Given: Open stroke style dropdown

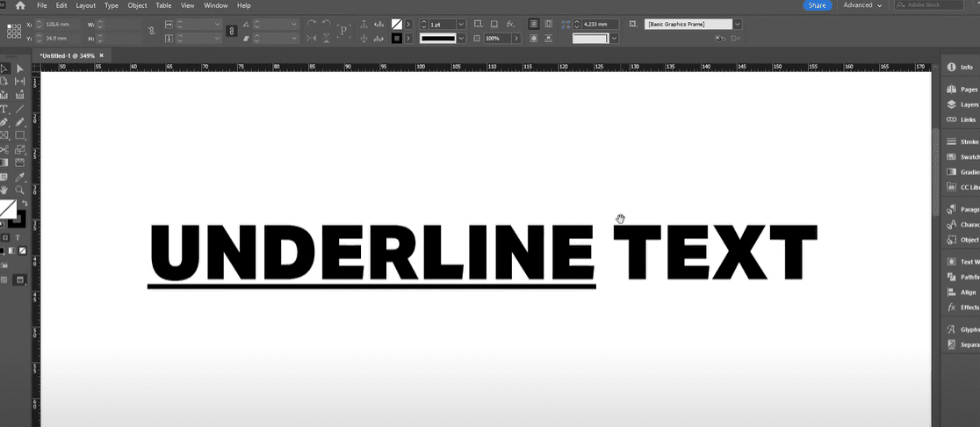Looking at the screenshot, I should [461, 38].
